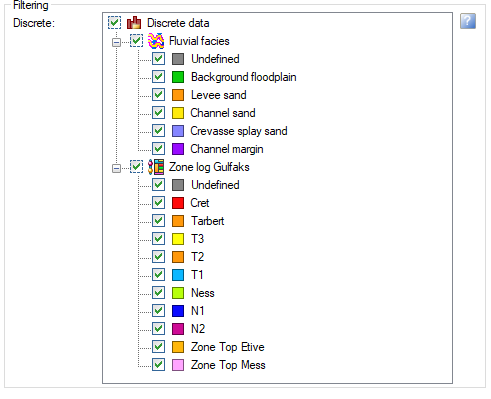Collapse the Zone log Gulfaks branch

(x=116, y=168)
